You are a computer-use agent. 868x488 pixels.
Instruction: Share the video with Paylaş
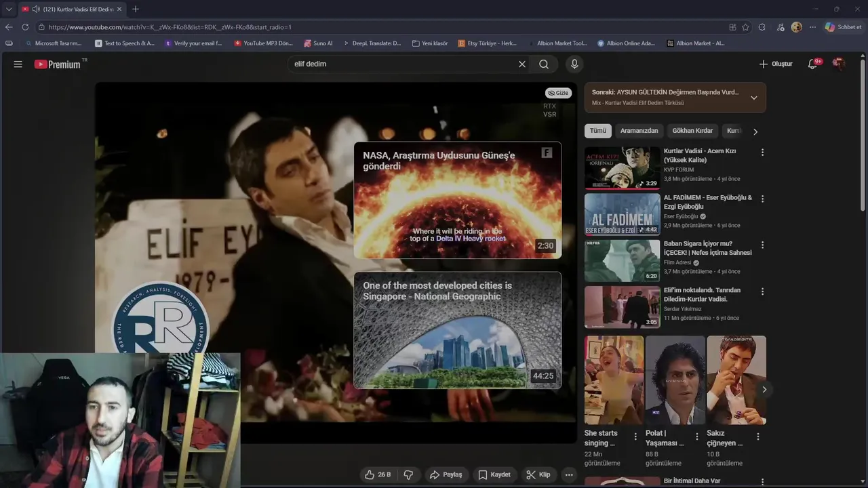[x=446, y=474]
